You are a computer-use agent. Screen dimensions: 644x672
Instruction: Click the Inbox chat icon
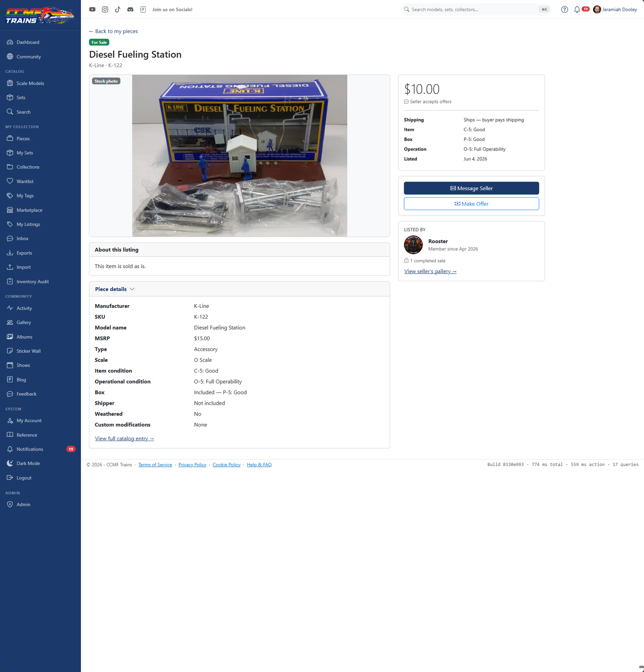click(x=10, y=239)
